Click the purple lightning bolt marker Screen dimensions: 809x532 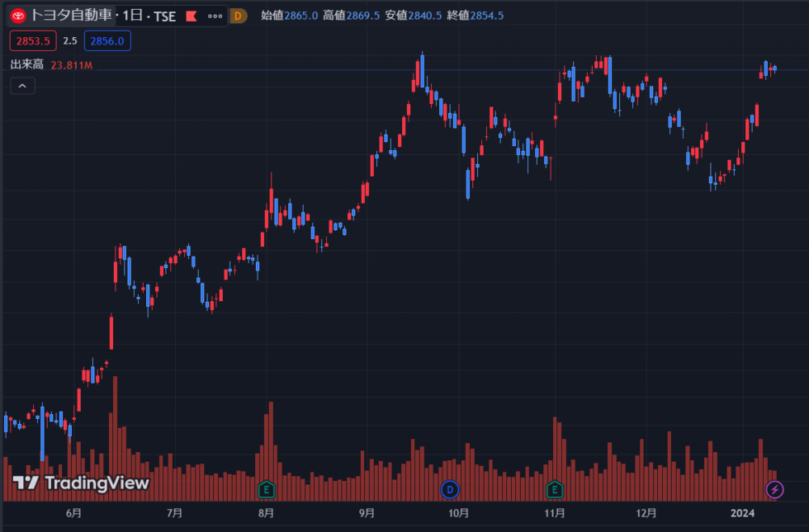point(774,489)
